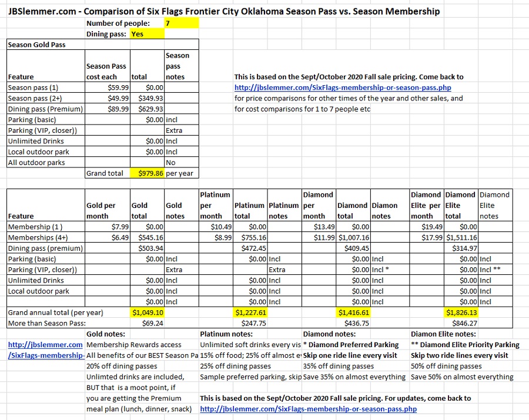Select the $846.27 Diamond Elite difference
This screenshot has height=420, width=529.
(461, 323)
